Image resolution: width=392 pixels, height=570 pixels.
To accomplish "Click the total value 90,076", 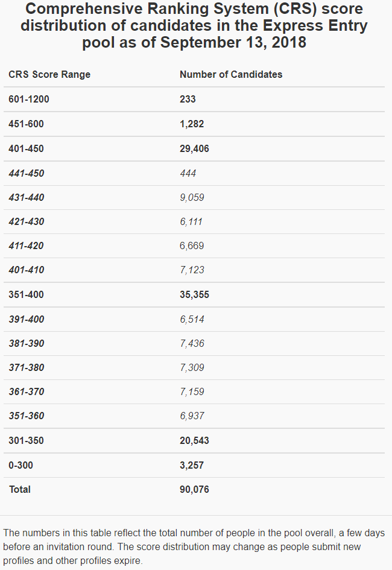I will tap(194, 489).
